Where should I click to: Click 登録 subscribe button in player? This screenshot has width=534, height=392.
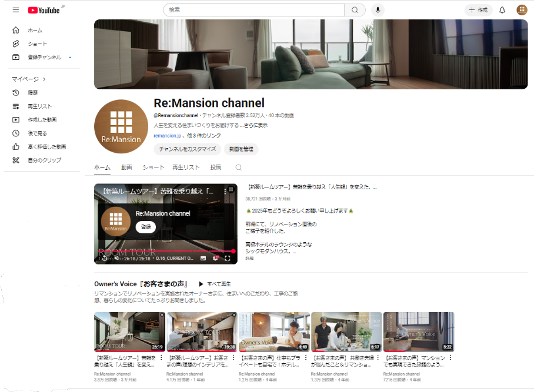click(146, 227)
